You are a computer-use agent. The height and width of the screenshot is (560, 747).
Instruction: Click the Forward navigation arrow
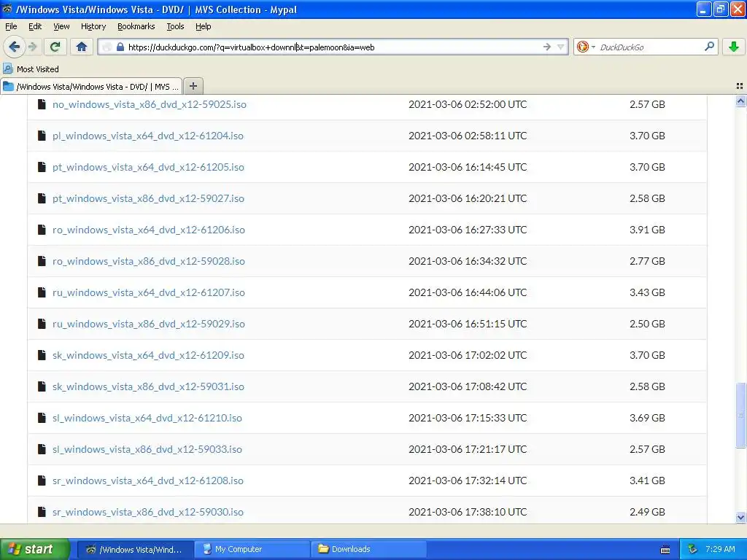tap(32, 47)
